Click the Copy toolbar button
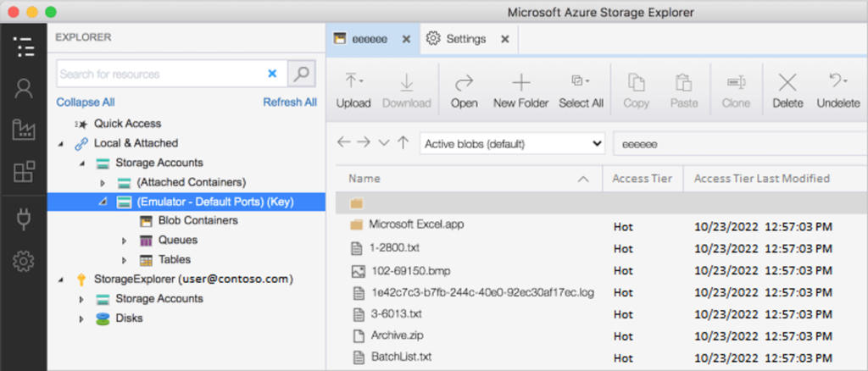 point(636,90)
